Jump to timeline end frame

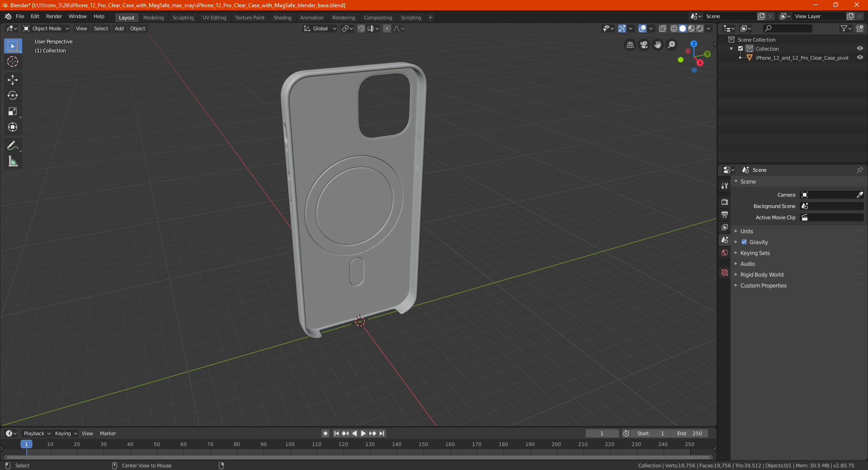382,433
